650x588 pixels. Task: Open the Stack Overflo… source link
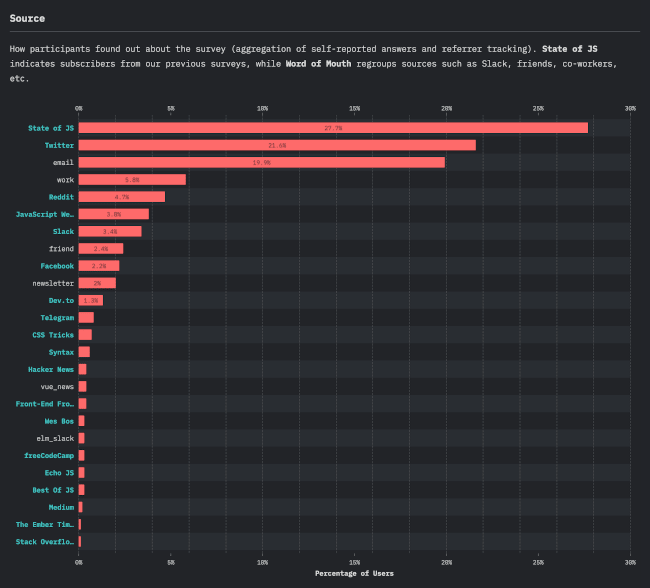point(45,542)
